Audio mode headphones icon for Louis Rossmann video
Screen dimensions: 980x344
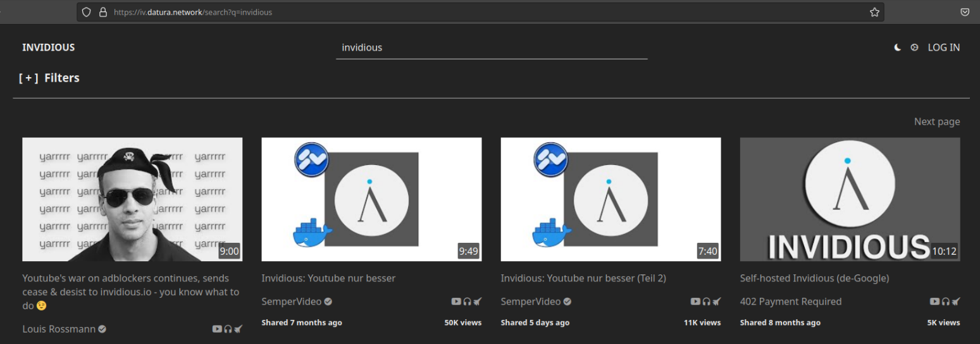click(228, 329)
